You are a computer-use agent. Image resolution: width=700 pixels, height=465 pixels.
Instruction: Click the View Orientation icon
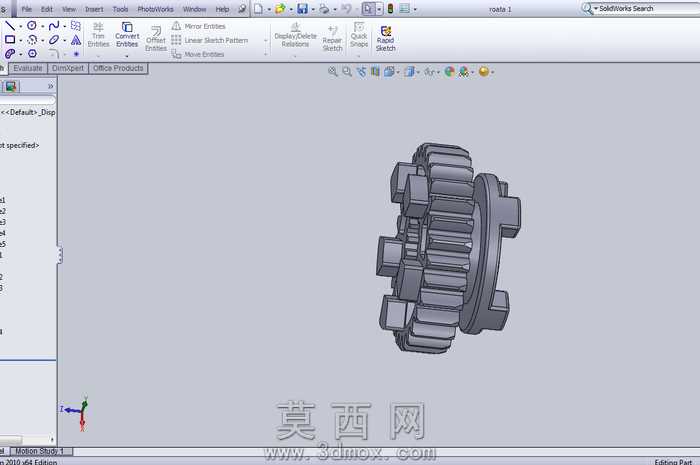pos(389,71)
